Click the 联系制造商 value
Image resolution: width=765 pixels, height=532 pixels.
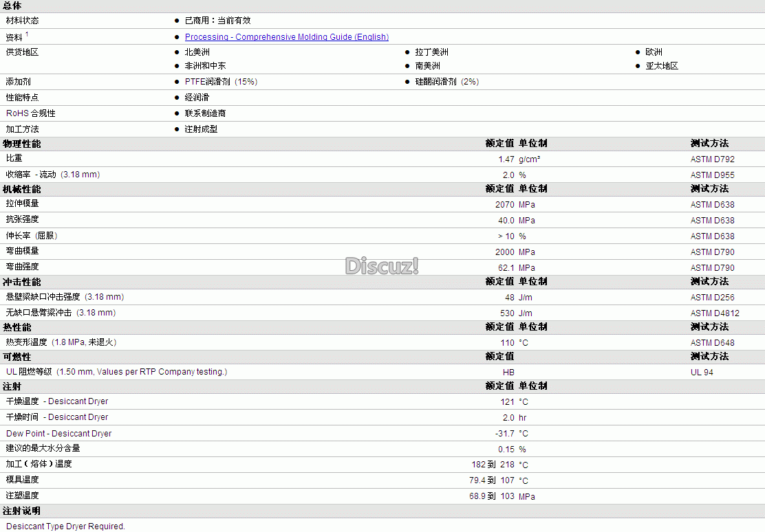coord(206,113)
